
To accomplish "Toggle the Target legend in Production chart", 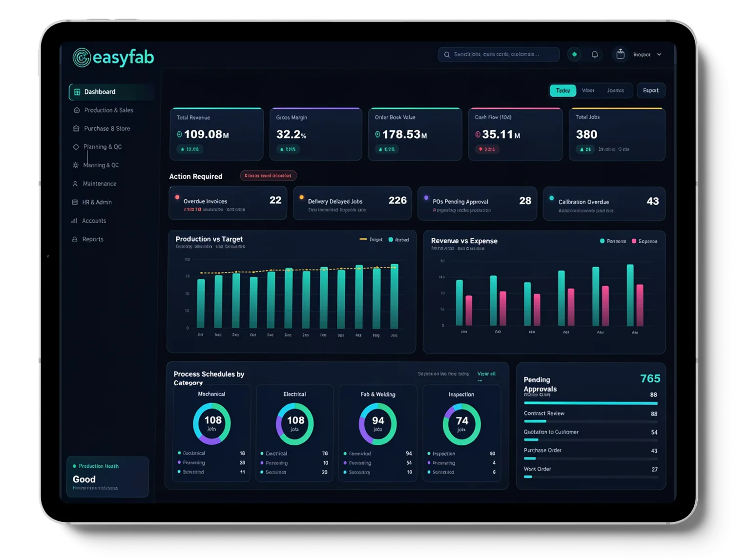I will (x=371, y=240).
